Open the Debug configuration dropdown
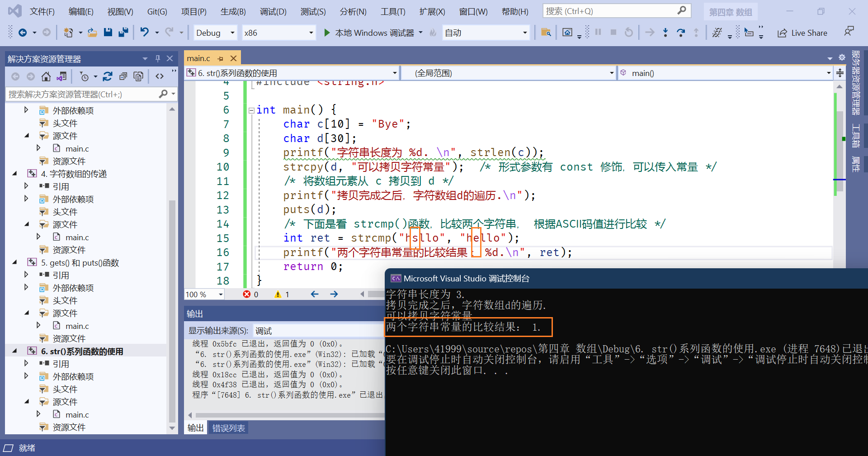Screen dimensions: 868x456 215,33
